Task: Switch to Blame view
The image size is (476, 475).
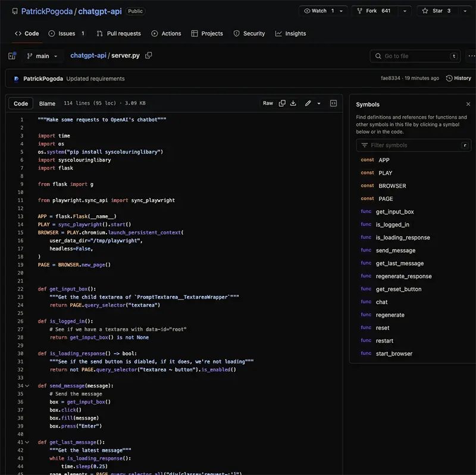Action: click(x=47, y=103)
